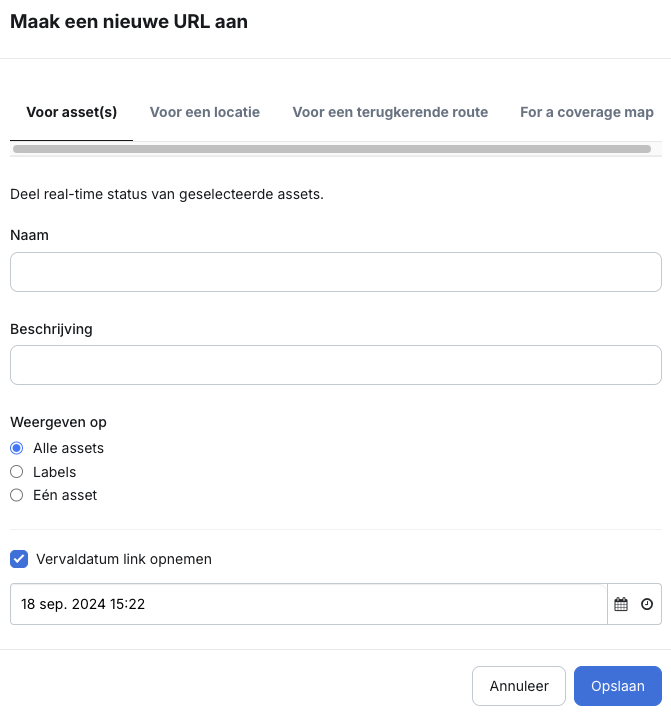Switch to 'For a coverage map' tab
This screenshot has width=671, height=714.
(587, 112)
